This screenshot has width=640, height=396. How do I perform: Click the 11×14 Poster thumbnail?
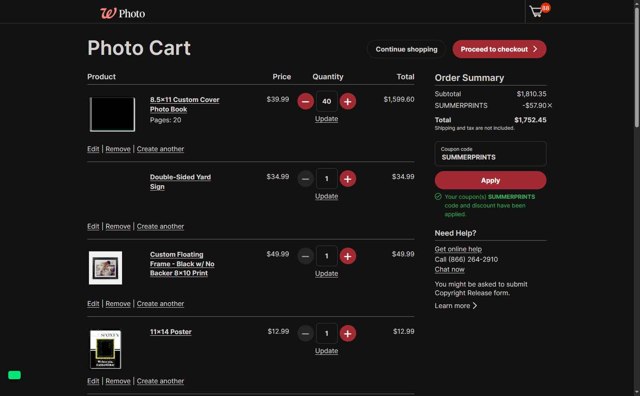point(105,349)
